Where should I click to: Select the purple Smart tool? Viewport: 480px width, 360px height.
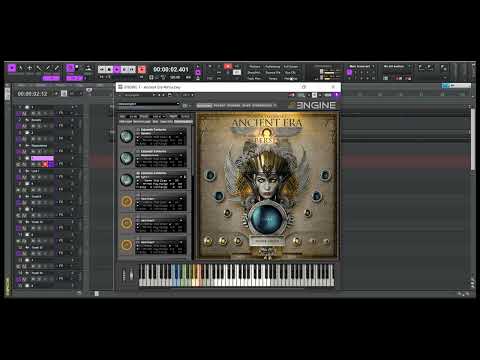tap(12, 68)
